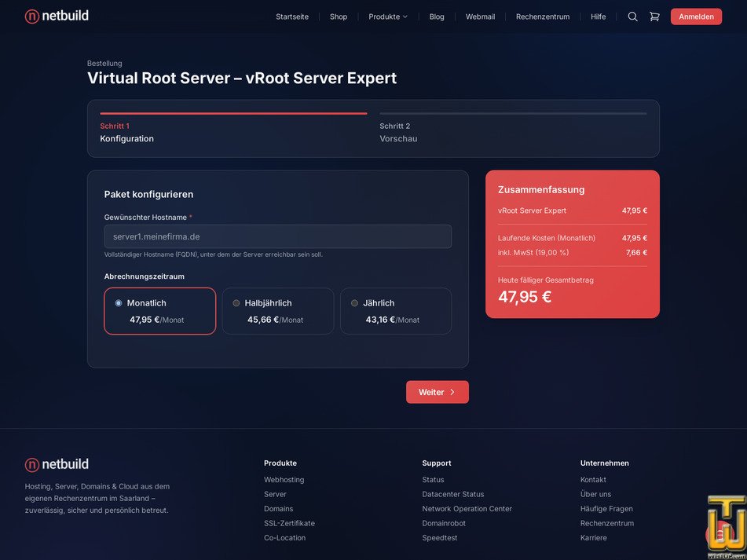Open SSL-Zertifikate footer link
The height and width of the screenshot is (560, 747).
coord(289,523)
